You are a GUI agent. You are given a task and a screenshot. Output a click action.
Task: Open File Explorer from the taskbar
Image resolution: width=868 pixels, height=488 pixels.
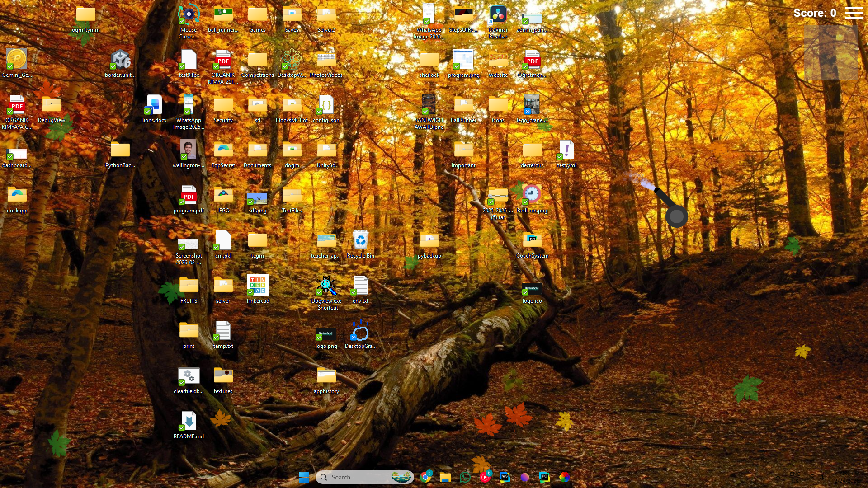pyautogui.click(x=445, y=477)
